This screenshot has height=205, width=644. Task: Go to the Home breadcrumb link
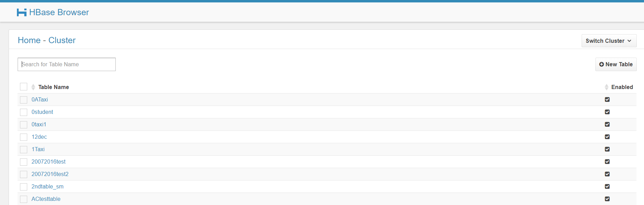click(x=29, y=40)
